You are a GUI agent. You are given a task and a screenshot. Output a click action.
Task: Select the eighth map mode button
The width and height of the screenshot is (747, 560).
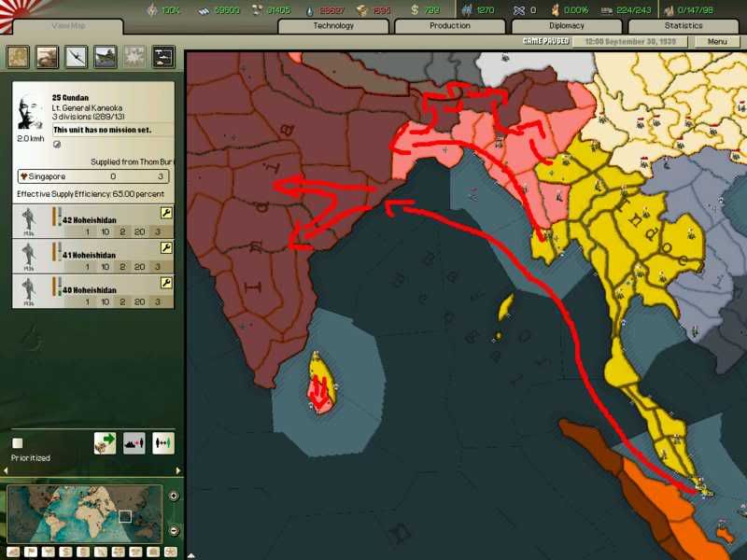pos(135,552)
